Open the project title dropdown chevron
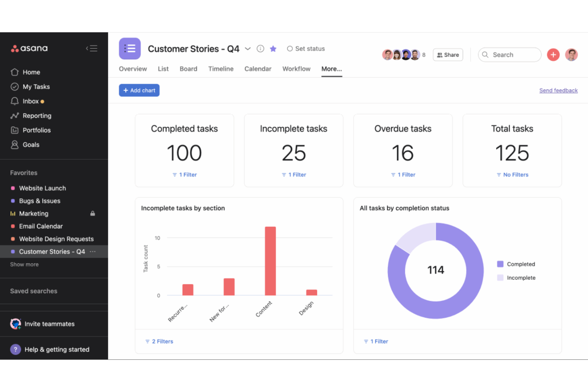The width and height of the screenshot is (588, 392). pyautogui.click(x=248, y=48)
